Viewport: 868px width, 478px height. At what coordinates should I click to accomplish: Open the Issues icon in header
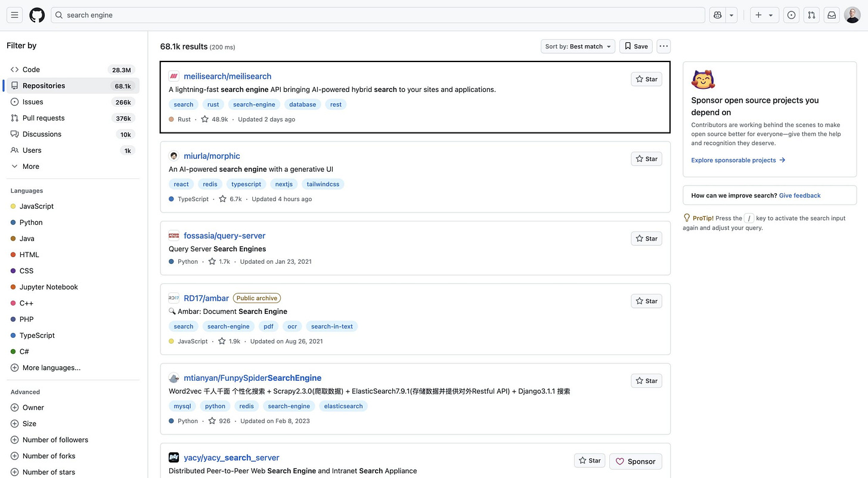point(791,15)
